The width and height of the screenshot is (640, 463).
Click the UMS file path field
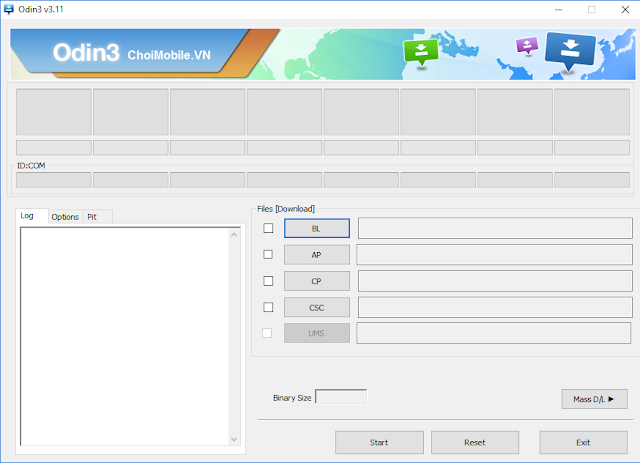pyautogui.click(x=493, y=333)
